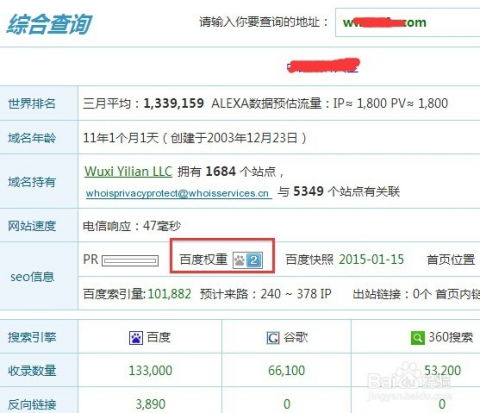Click the 收录数量 row label
The width and height of the screenshot is (480, 413).
(x=32, y=371)
